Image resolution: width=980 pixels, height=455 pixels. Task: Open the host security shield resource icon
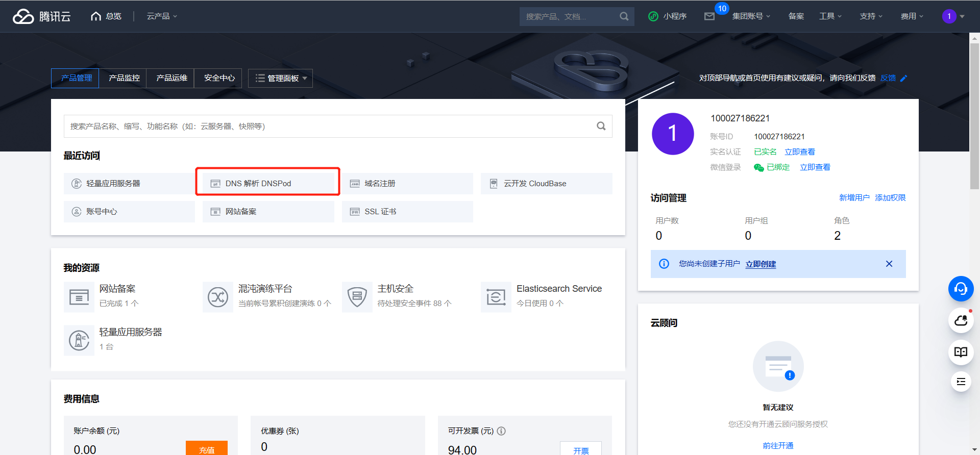click(x=357, y=296)
